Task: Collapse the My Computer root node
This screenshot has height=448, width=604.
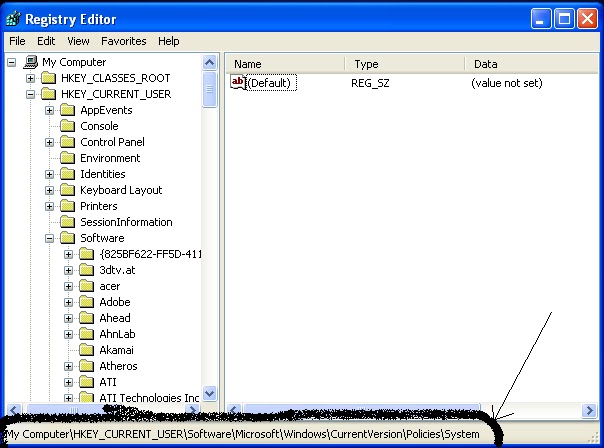Action: point(12,62)
